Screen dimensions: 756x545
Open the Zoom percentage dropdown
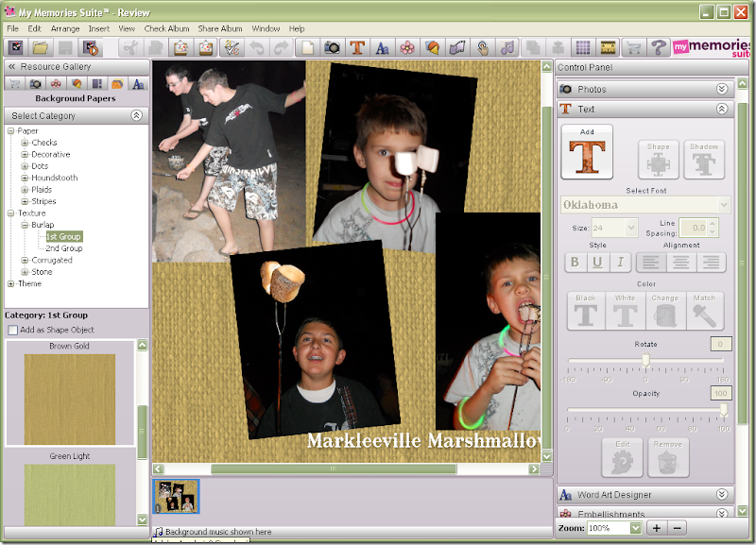tap(635, 528)
